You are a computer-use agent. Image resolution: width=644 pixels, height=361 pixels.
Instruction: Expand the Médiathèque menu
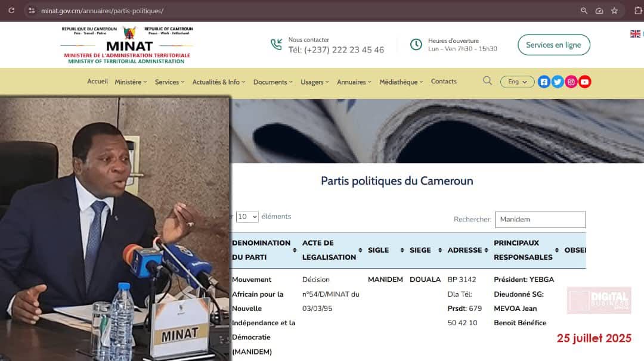[x=401, y=82]
